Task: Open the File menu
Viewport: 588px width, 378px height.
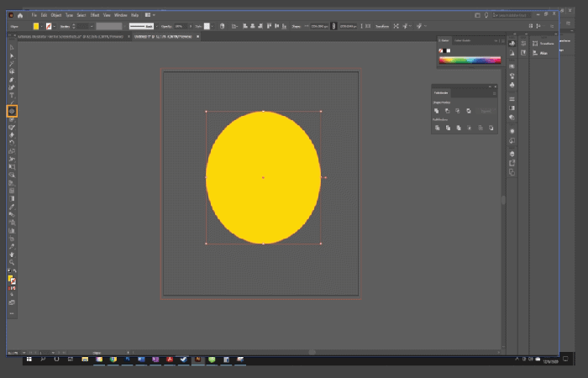Action: 34,15
